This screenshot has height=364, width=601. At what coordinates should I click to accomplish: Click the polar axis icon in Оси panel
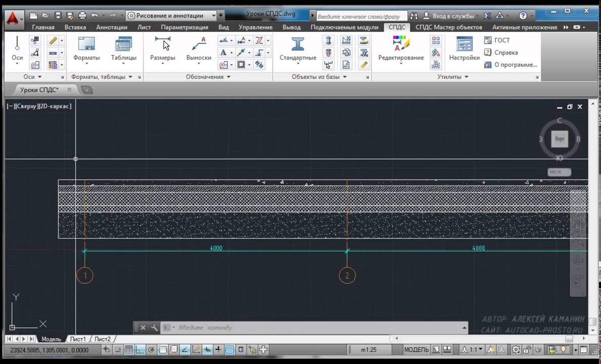coord(35,53)
